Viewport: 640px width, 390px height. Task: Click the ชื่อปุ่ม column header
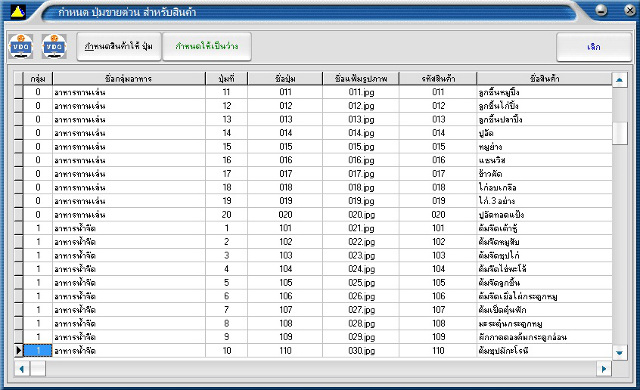click(285, 79)
